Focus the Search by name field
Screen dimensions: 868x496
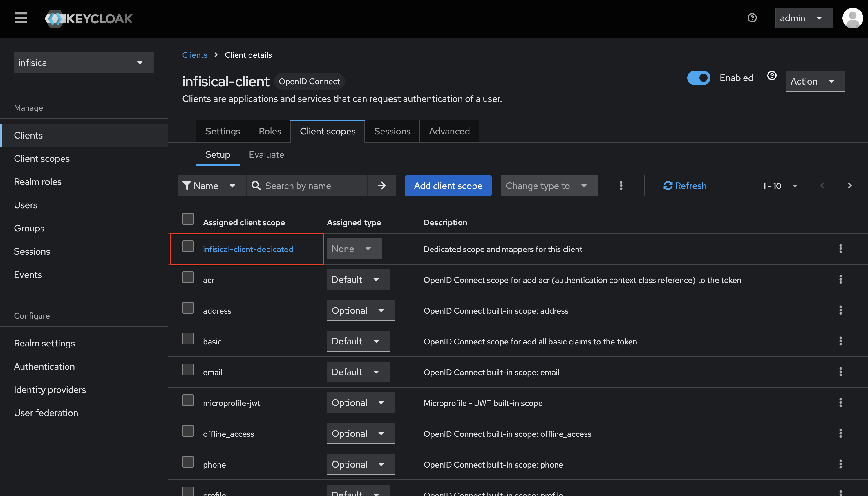[307, 186]
